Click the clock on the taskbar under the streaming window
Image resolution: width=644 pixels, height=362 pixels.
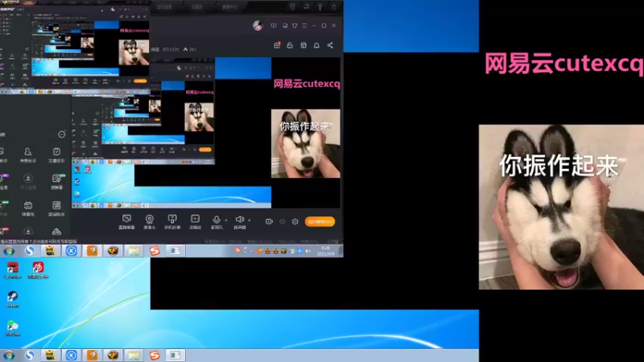(x=326, y=251)
